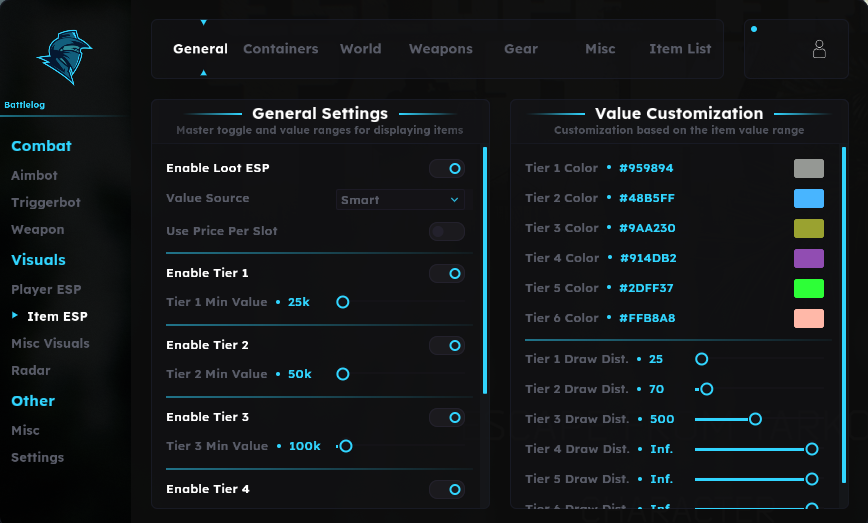Click the Battlelog knight logo

click(x=64, y=57)
